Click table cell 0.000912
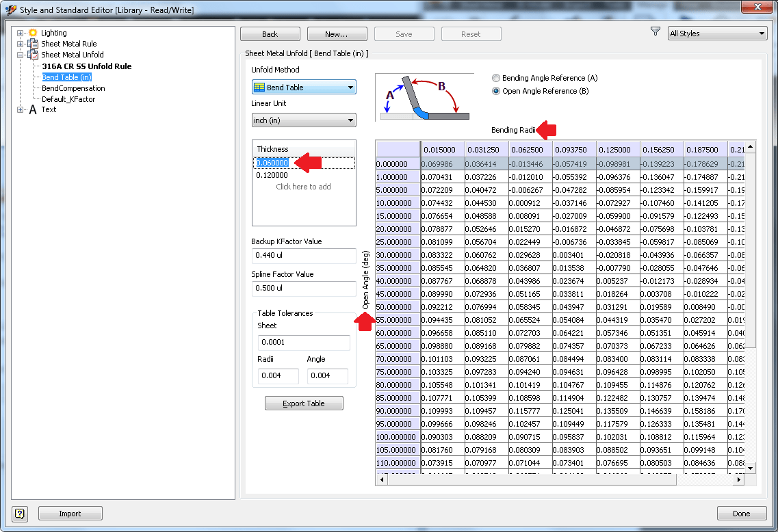Screen dimensions: 778x532 click(530, 203)
